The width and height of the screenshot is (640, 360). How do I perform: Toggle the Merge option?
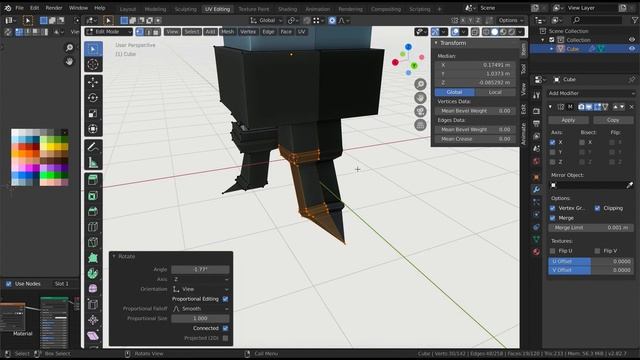point(553,218)
